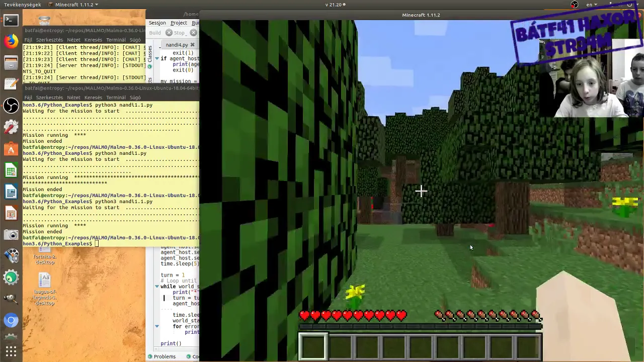The height and width of the screenshot is (362, 644).
Task: Open the text editor notepad dock icon
Action: point(11,84)
